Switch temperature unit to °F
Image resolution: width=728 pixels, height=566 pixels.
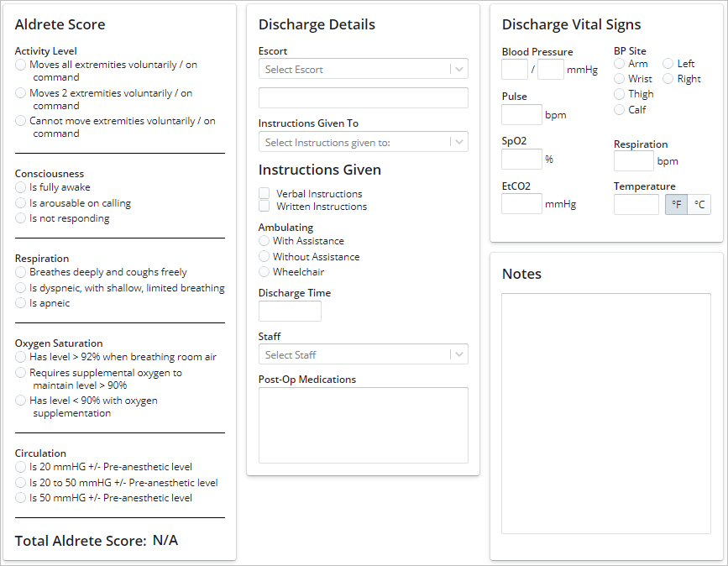(x=676, y=204)
